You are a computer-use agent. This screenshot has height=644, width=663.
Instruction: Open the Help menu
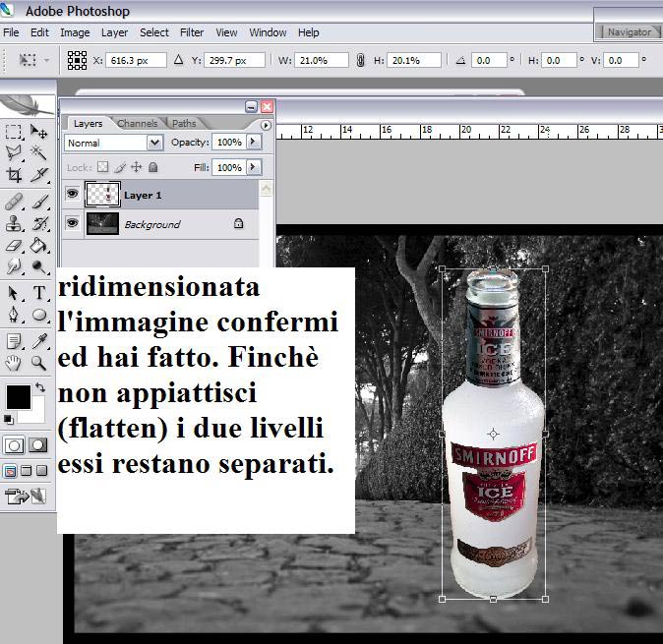coord(309,32)
